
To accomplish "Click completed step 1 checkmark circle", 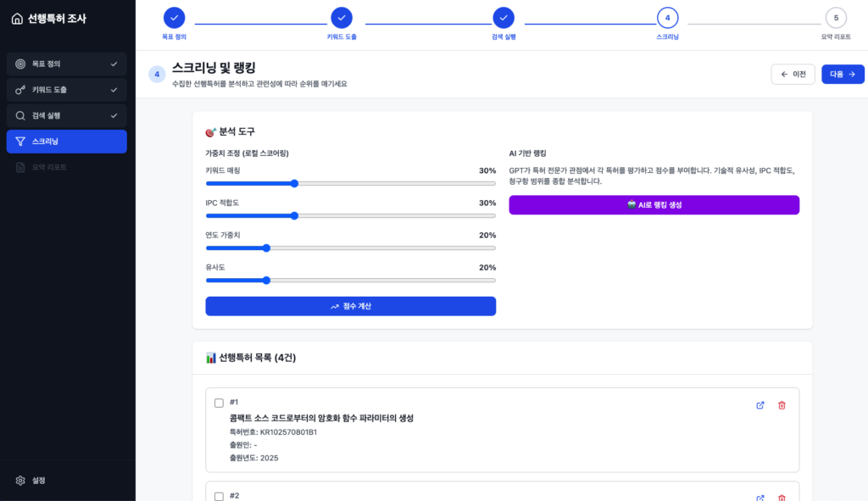I will click(x=174, y=18).
